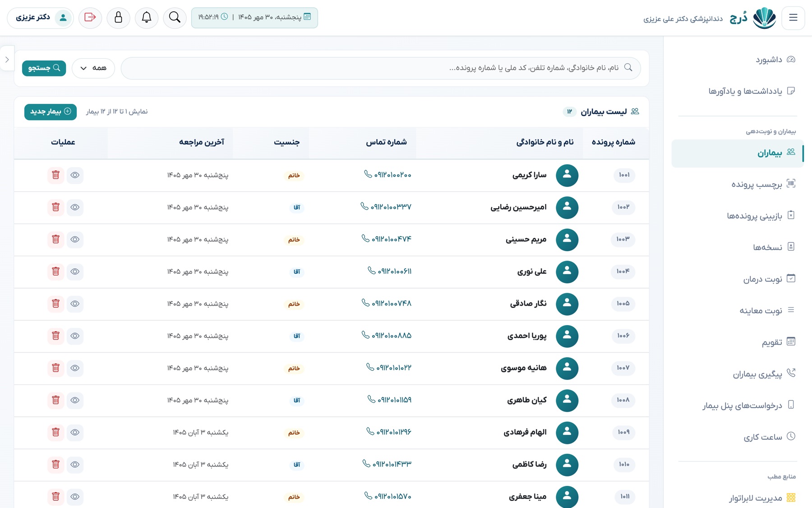Click the date and time badge
Viewport: 812px width, 508px height.
coord(254,18)
